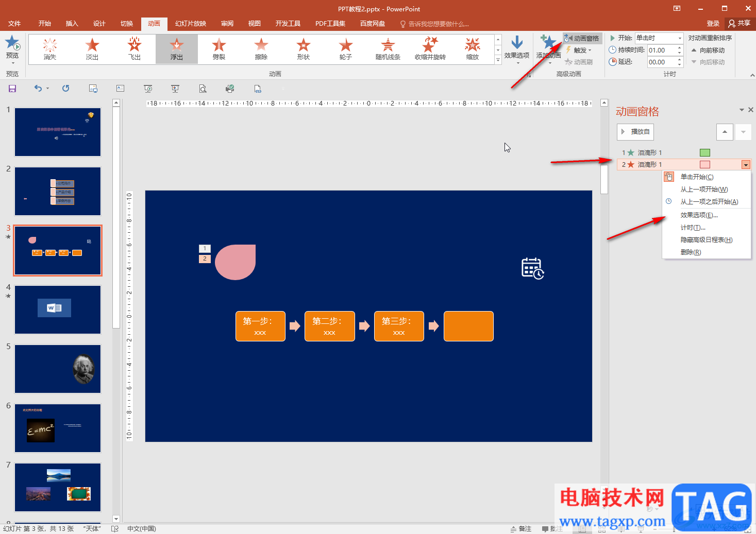
Task: Increase the 持续时间 duration value
Action: coord(680,48)
